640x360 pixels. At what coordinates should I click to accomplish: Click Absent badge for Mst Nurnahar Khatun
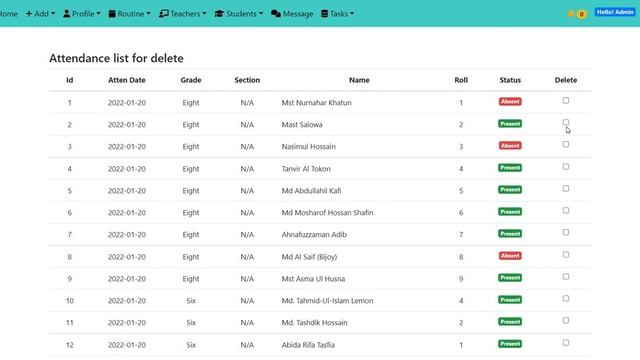(510, 102)
